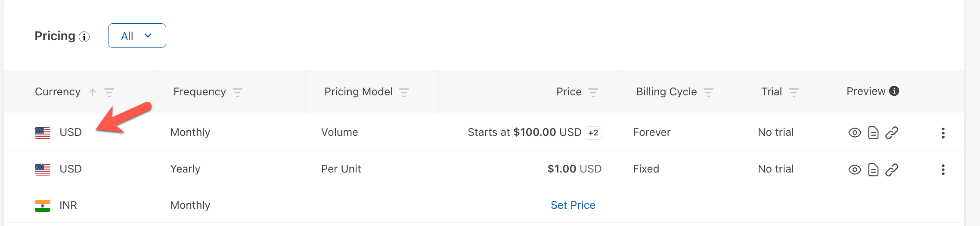Open the Pricing Model column filter
Viewport: 980px width, 226px height.
pyautogui.click(x=404, y=92)
